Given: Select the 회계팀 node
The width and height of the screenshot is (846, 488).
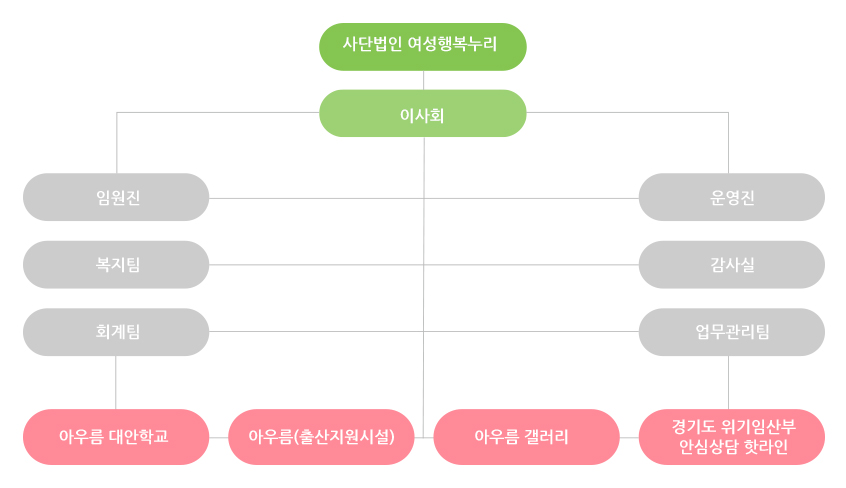Looking at the screenshot, I should pyautogui.click(x=116, y=332).
